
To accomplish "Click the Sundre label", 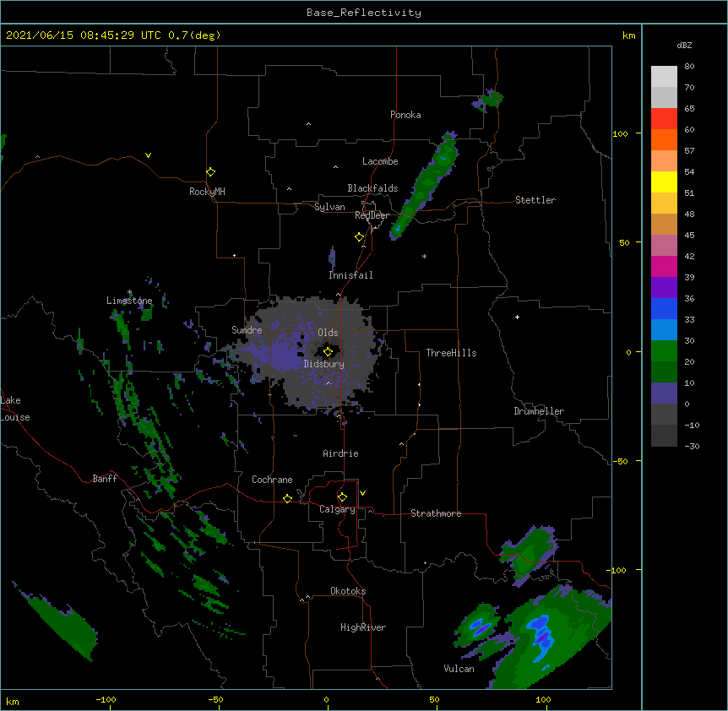I will [247, 330].
